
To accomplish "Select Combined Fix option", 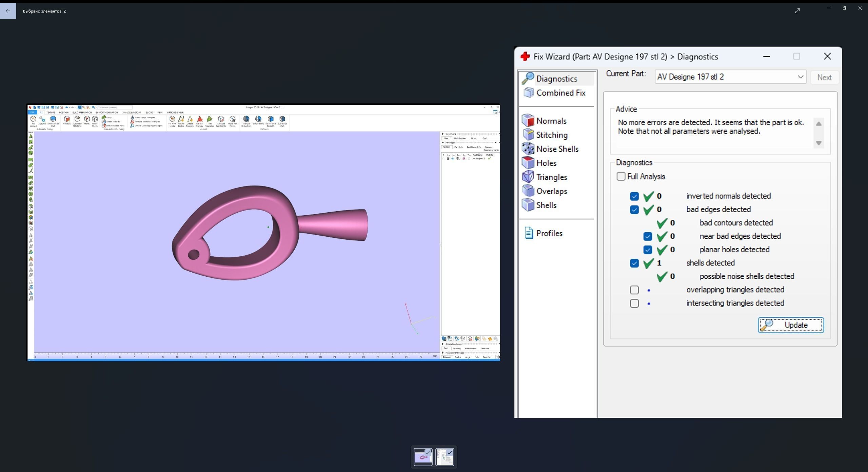I will (x=560, y=93).
